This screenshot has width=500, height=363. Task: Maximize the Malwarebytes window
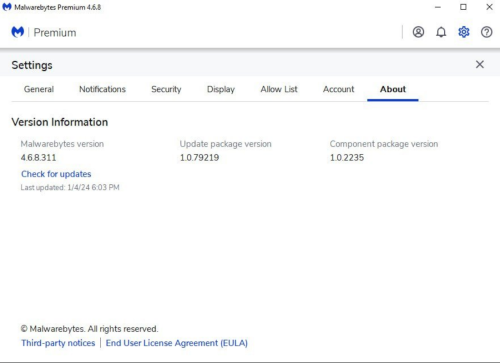(463, 7)
